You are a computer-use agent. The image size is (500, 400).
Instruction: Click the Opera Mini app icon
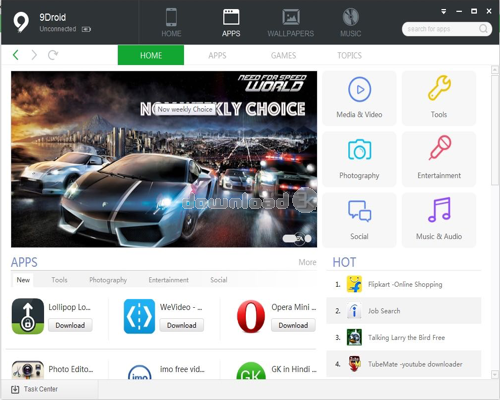pos(251,316)
